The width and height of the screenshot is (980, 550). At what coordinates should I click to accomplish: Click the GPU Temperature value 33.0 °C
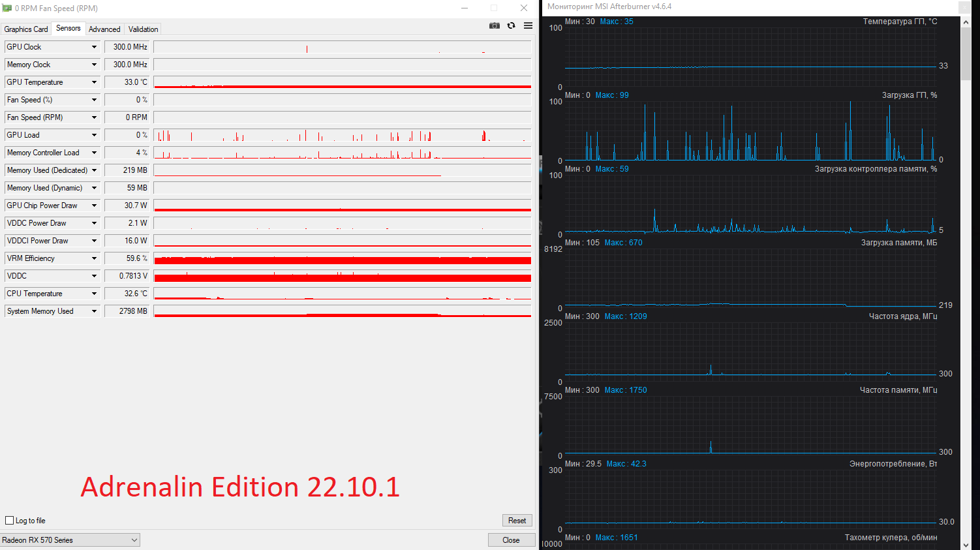pyautogui.click(x=127, y=82)
